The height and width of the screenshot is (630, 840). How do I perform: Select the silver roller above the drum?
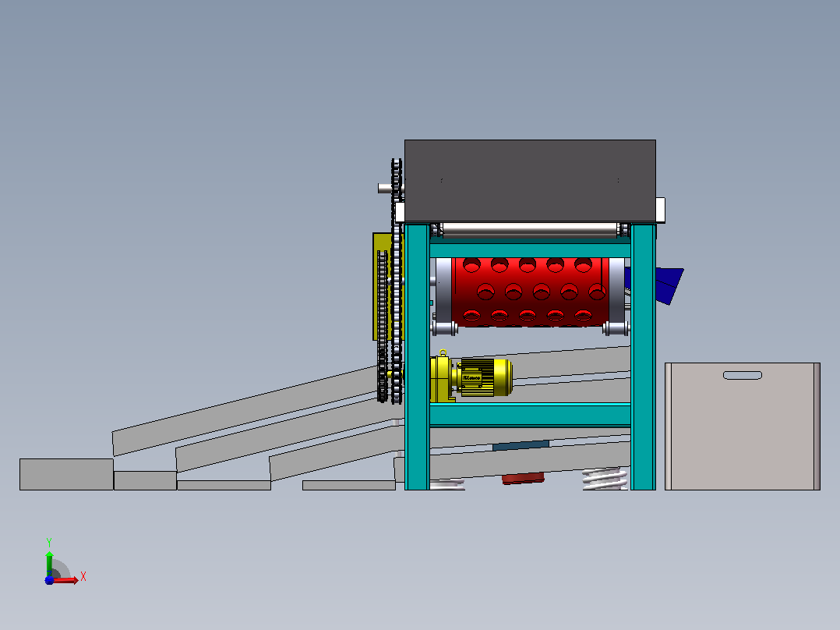(530, 231)
